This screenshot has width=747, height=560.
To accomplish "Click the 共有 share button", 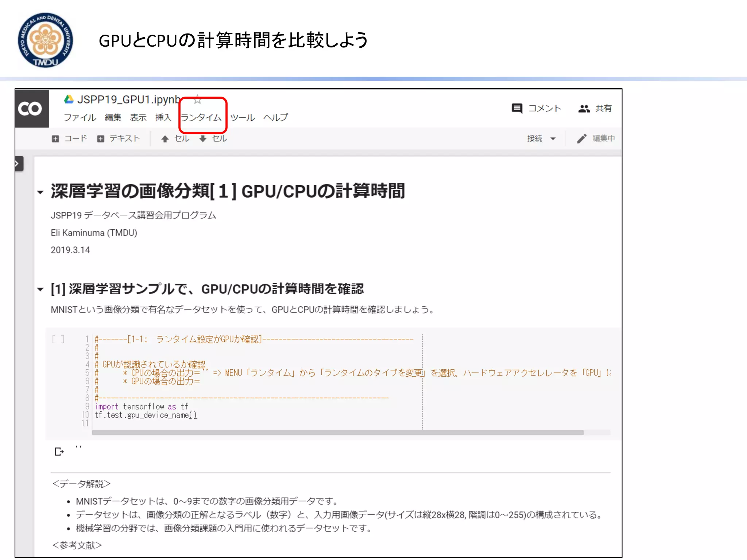I will click(x=595, y=108).
